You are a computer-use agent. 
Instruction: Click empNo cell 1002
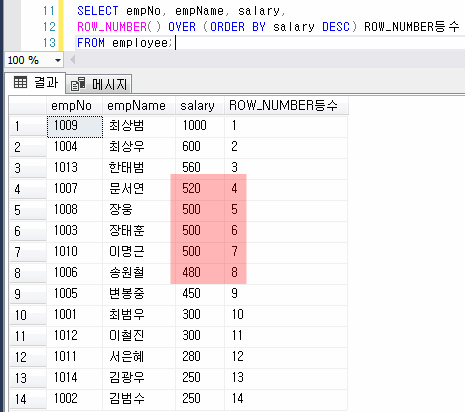tap(75, 399)
